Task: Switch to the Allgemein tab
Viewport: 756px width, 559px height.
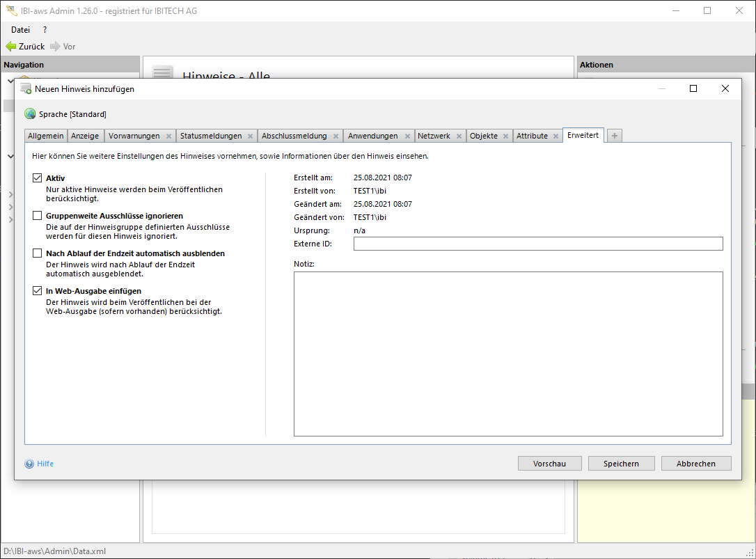Action: pyautogui.click(x=46, y=136)
